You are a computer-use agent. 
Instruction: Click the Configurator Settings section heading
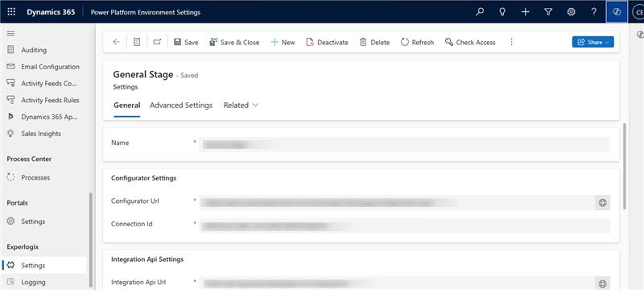point(144,178)
